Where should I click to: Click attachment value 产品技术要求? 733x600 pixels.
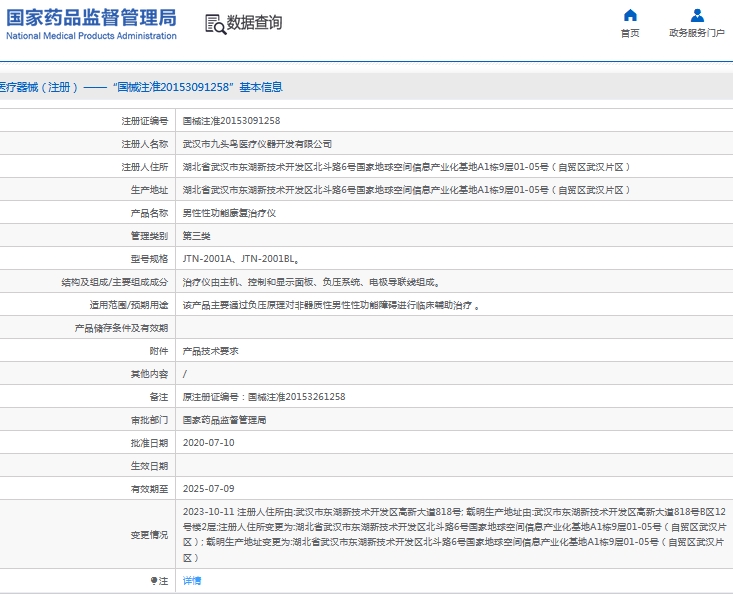click(x=210, y=351)
